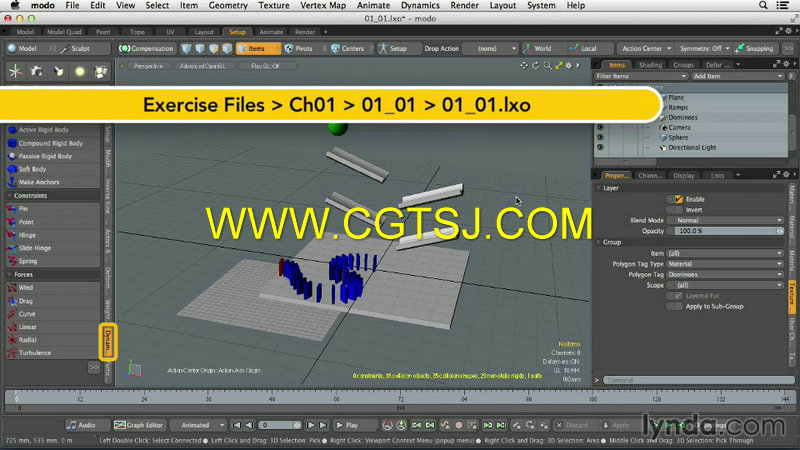Click the add camera icon
Screen dimensions: 800x450
coord(37,71)
